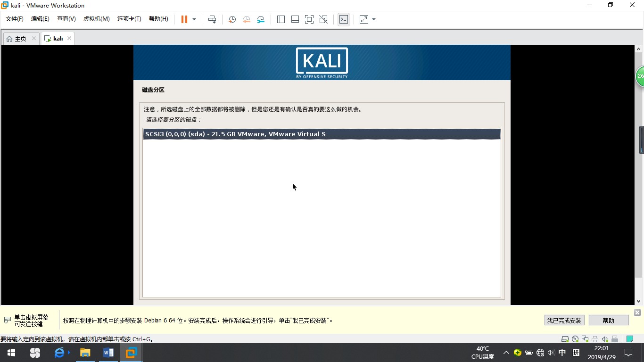Open the pinwheel browser taskbar icon
This screenshot has width=644, height=362.
click(35, 353)
